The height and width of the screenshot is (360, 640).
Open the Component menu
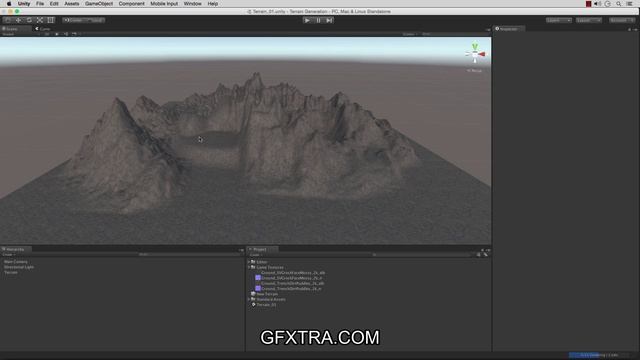point(131,4)
